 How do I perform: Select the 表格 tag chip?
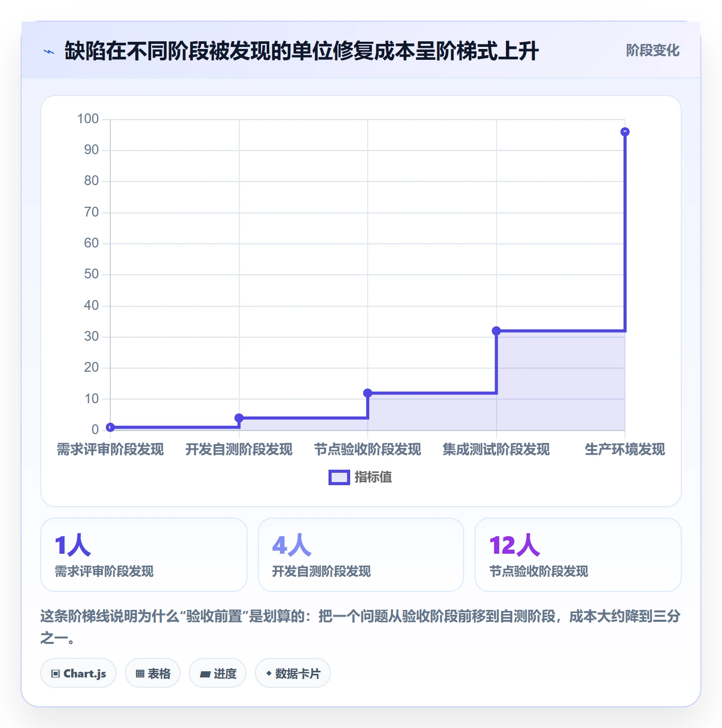153,673
